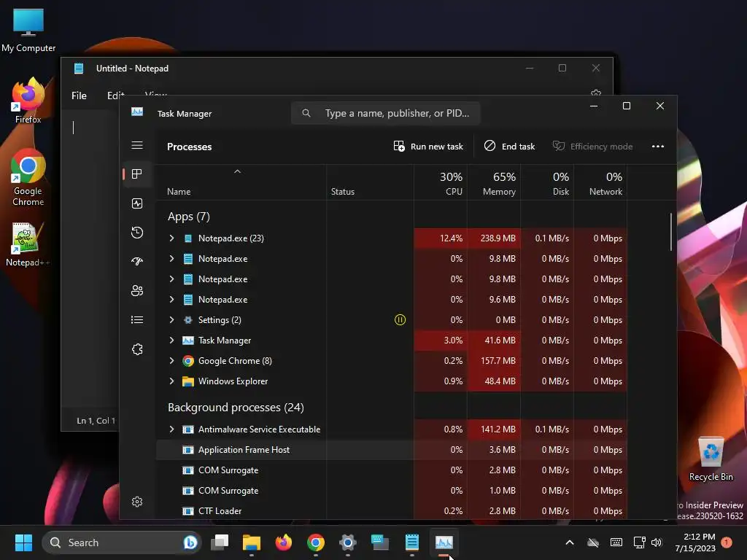Open Edit menu in Notepad
This screenshot has height=560, width=747.
115,96
